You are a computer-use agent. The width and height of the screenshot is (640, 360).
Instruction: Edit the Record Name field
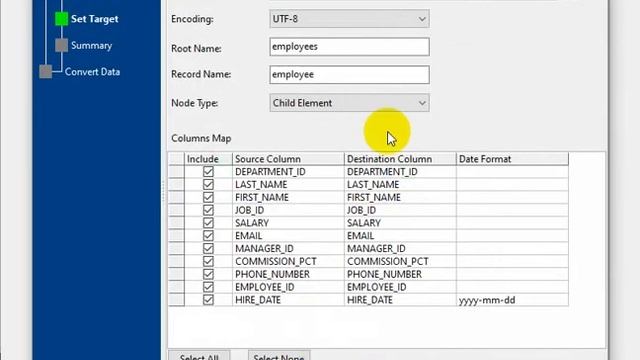(349, 75)
